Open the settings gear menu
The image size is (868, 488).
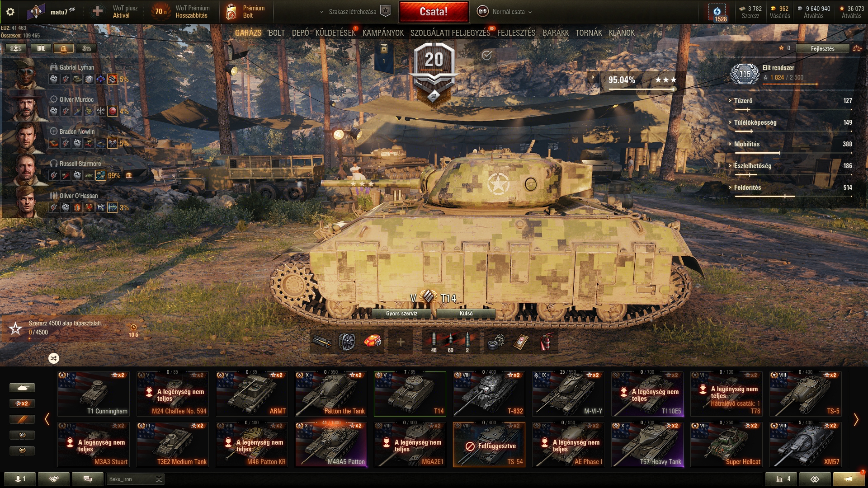[x=10, y=12]
